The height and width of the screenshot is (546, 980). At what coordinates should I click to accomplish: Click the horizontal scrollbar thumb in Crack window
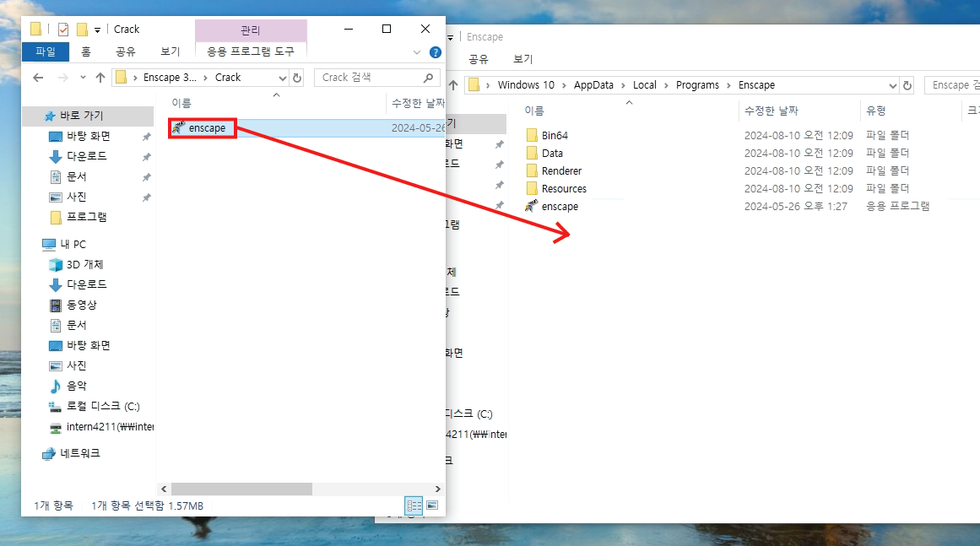[x=241, y=489]
